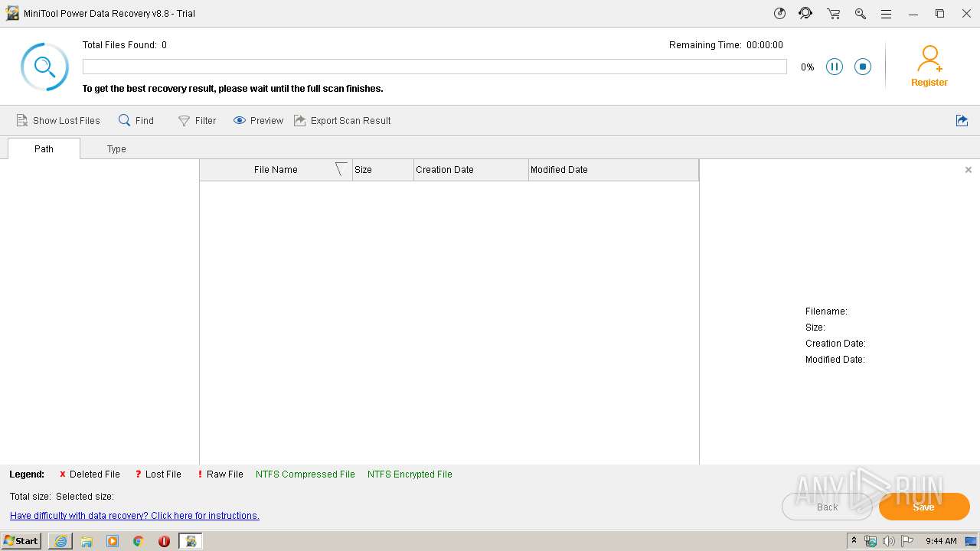
Task: Open the Windows Start menu
Action: [21, 541]
